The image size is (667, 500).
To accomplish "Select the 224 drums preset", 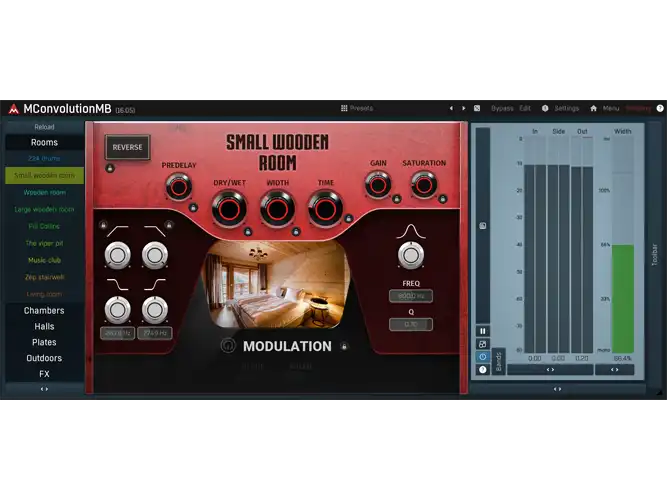I will pos(44,158).
